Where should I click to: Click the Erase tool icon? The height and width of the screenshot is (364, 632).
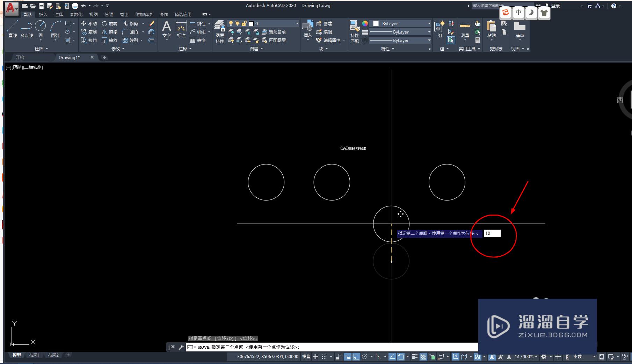151,23
